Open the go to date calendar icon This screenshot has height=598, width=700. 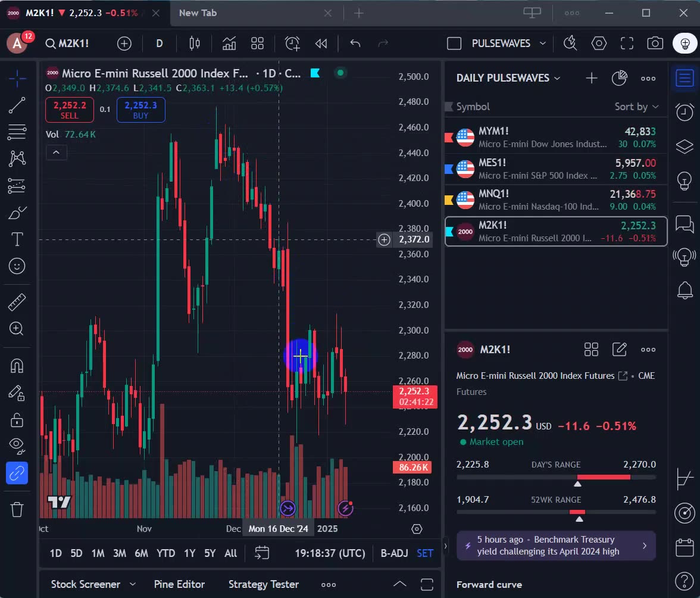(262, 553)
